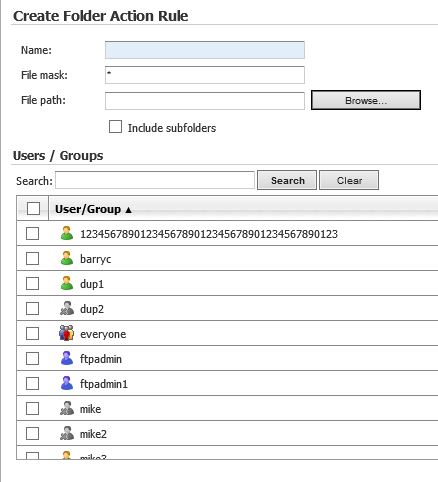Viewport: 438px width, 482px height.
Task: Click the barryc user name
Action: coord(96,259)
